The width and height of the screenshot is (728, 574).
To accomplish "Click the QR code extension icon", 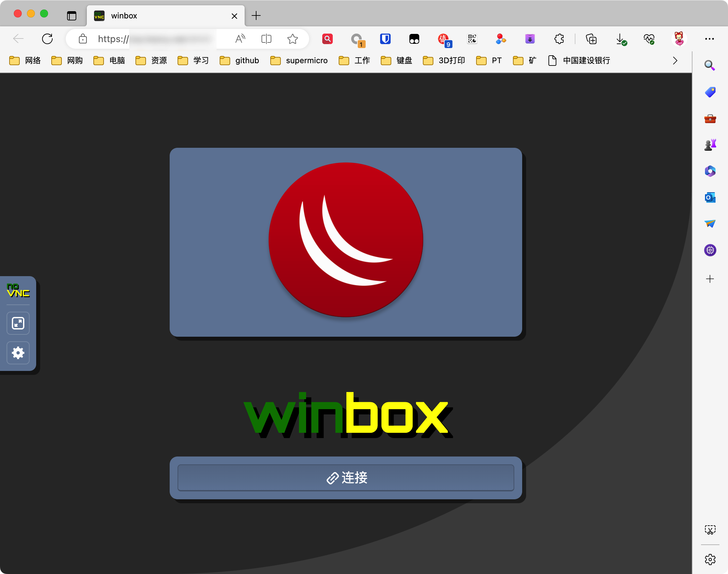I will pyautogui.click(x=472, y=39).
